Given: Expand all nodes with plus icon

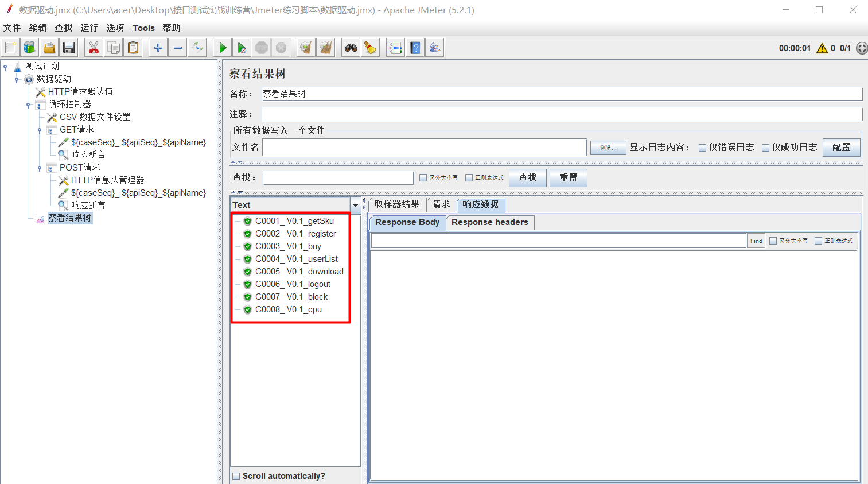Looking at the screenshot, I should (158, 48).
